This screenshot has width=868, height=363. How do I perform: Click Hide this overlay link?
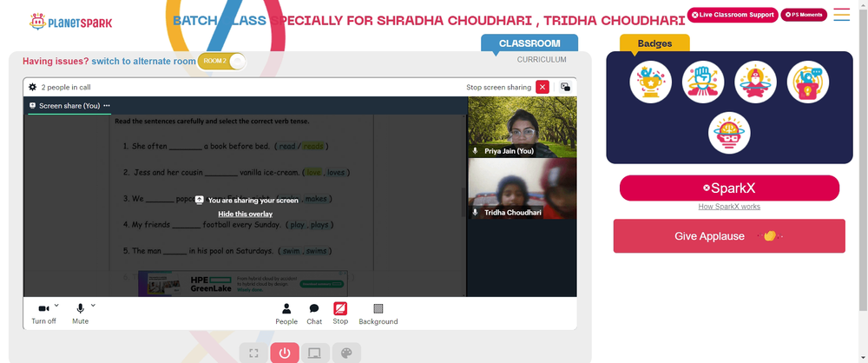[x=246, y=214]
